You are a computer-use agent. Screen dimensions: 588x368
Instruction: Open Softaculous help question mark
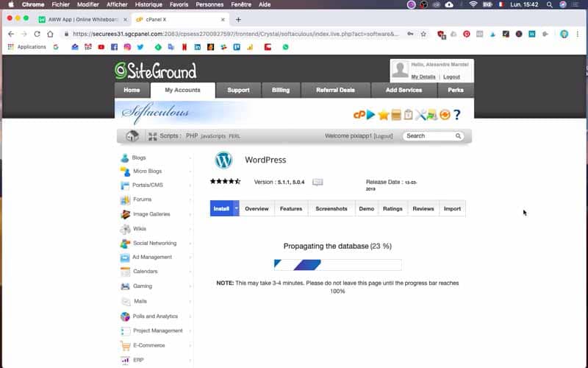(456, 115)
